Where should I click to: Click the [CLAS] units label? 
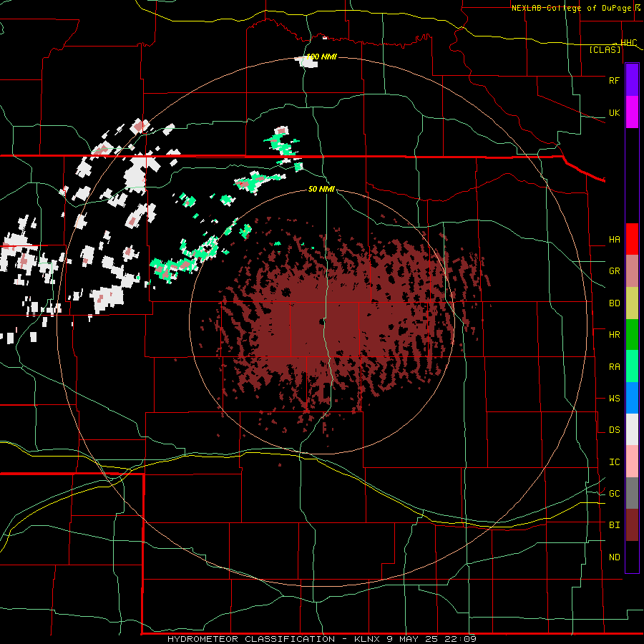click(x=605, y=50)
